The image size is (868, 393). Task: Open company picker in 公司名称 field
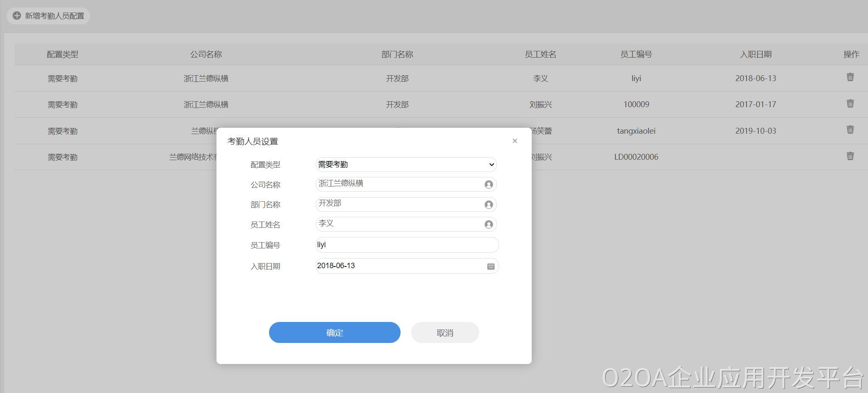pyautogui.click(x=488, y=185)
